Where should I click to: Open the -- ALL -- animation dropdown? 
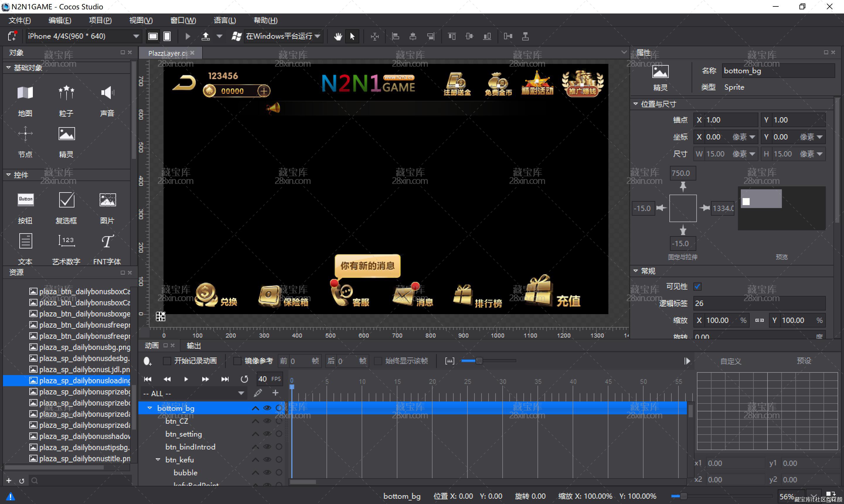tap(194, 393)
